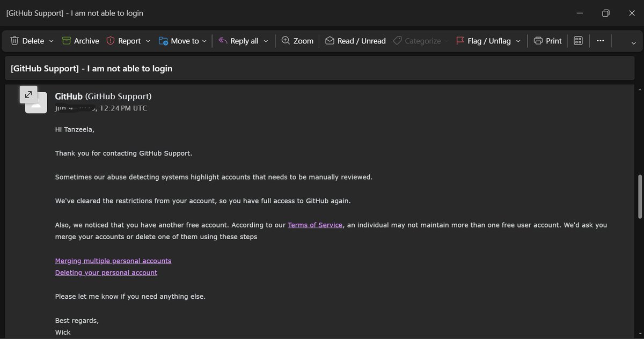Click 'Thank you for contacting GitHub Support.'
The height and width of the screenshot is (339, 644).
point(123,153)
